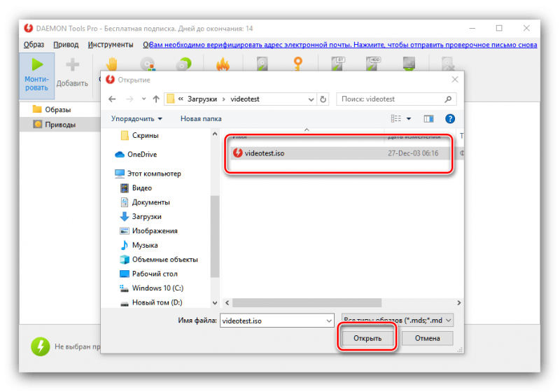This screenshot has height=392, width=560.
Task: Click the Имя файла text field
Action: point(273,321)
